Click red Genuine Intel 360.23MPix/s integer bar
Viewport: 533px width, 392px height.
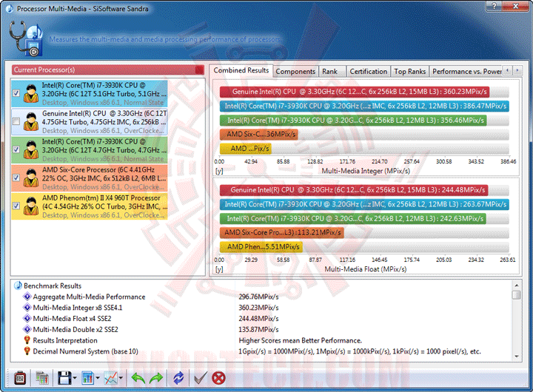(355, 92)
